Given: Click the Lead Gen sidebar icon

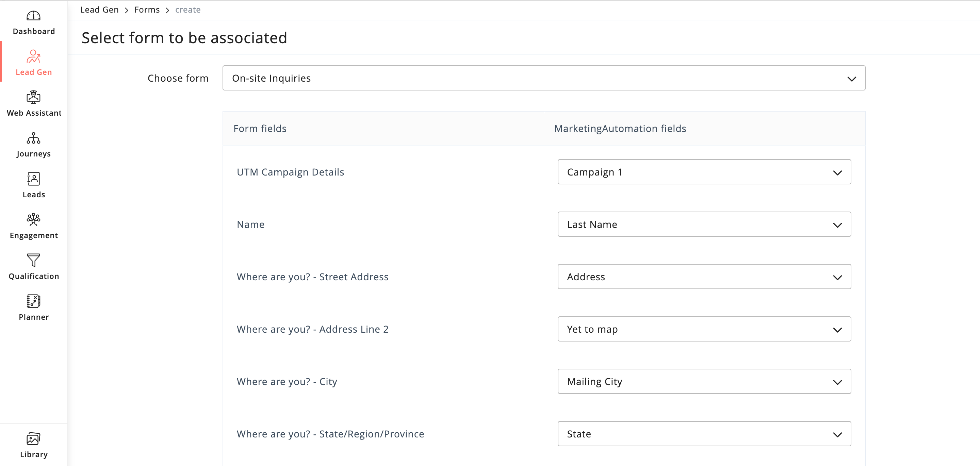Looking at the screenshot, I should pyautogui.click(x=33, y=57).
